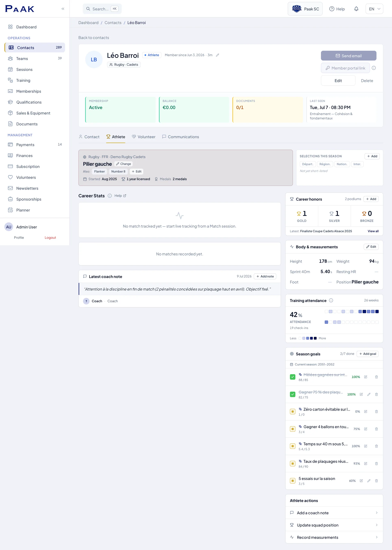Click info icon beside Member portal link

tap(374, 68)
